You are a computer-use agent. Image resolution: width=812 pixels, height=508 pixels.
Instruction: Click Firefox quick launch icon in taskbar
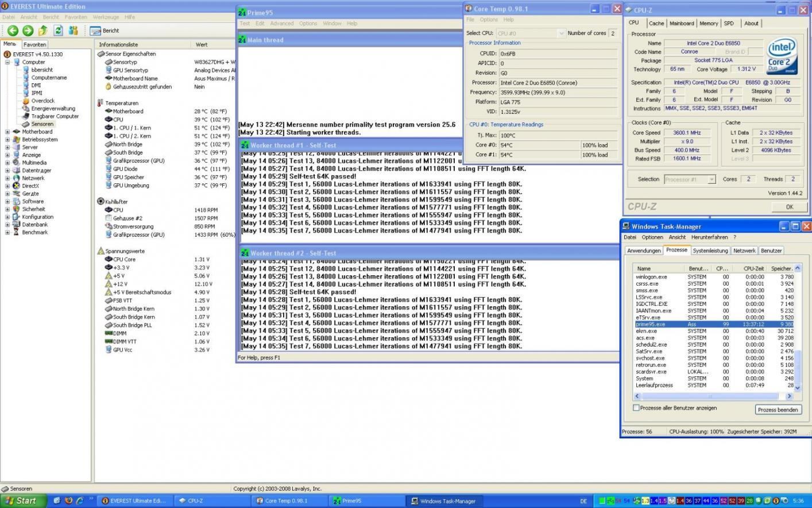(68, 501)
